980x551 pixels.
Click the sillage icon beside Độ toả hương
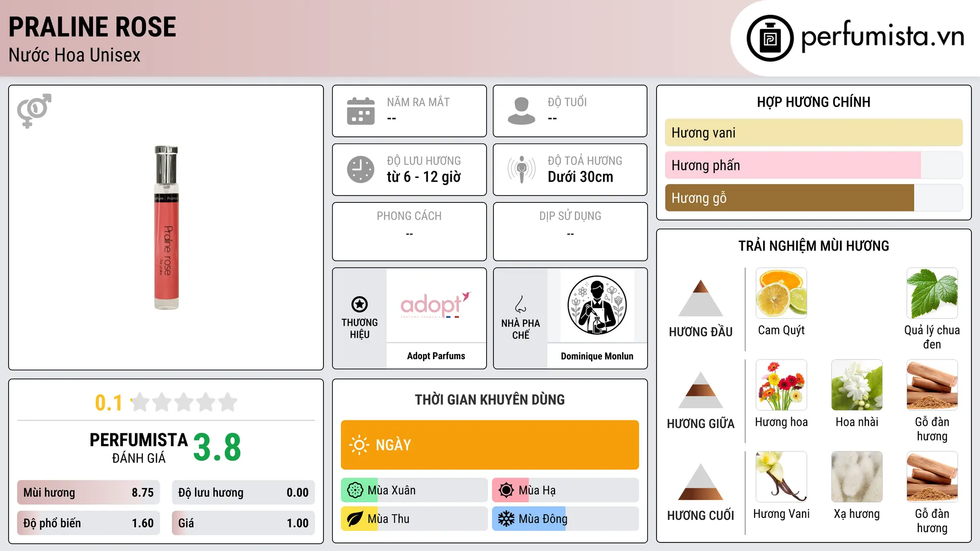(522, 169)
